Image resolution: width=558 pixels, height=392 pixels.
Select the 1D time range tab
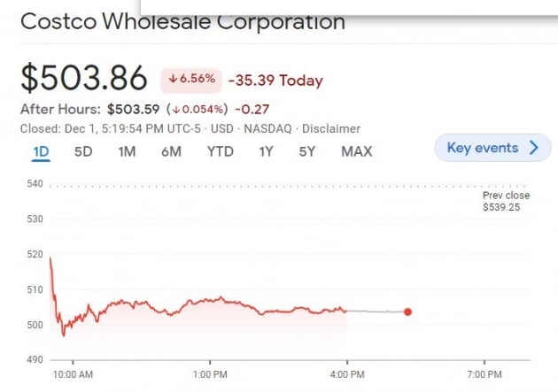41,151
